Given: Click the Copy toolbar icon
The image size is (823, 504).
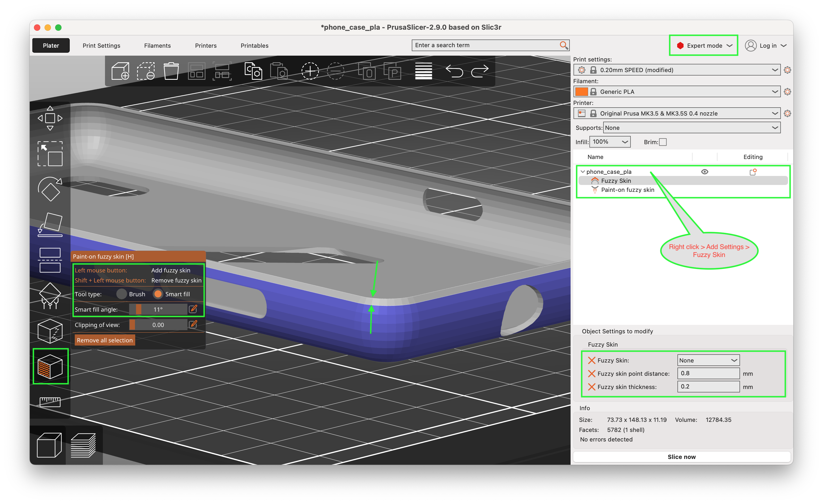Looking at the screenshot, I should 253,71.
